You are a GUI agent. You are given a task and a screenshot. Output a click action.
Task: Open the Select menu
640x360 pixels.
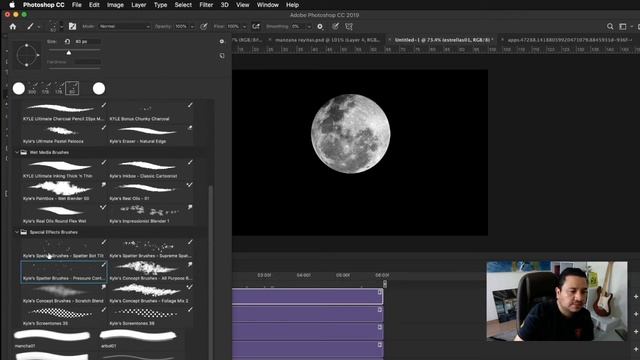[x=183, y=5]
